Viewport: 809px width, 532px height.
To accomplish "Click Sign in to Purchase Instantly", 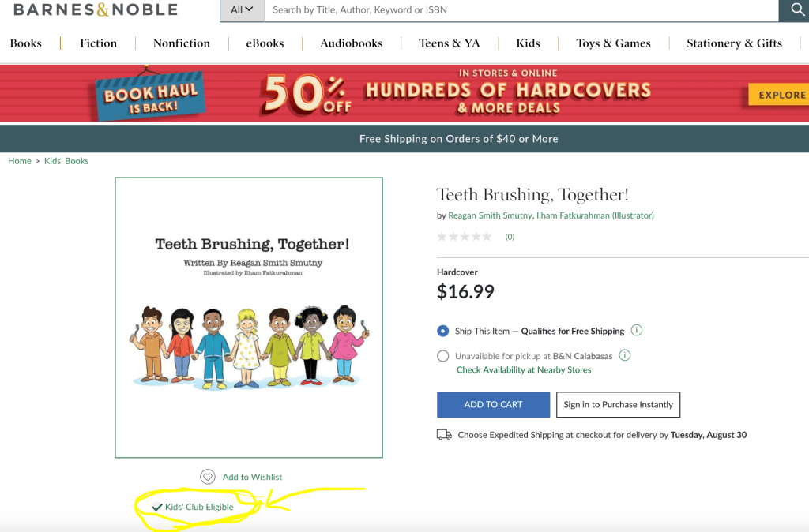I will pos(618,405).
